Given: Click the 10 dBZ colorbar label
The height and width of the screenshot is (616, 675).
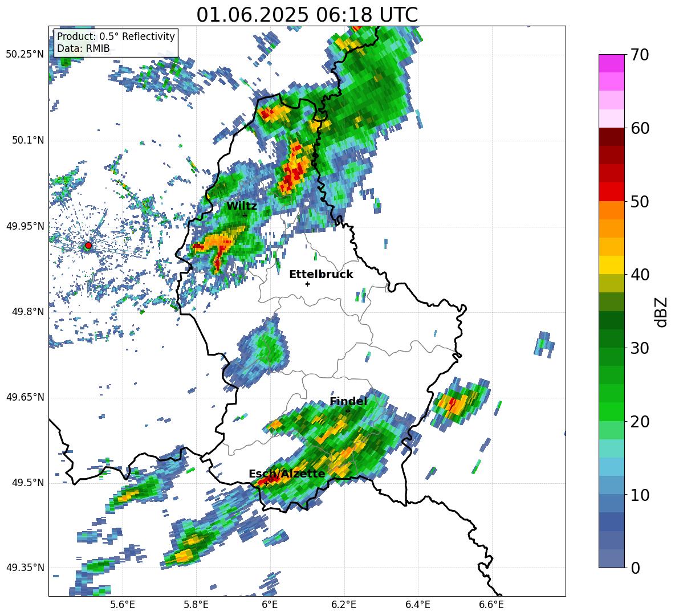Looking at the screenshot, I should coord(640,495).
